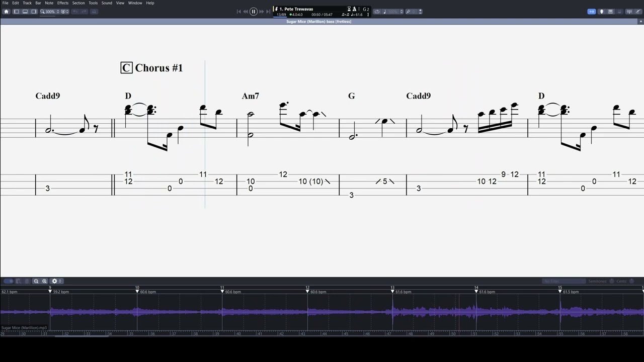Zoom out the audio waveform

[x=36, y=281]
